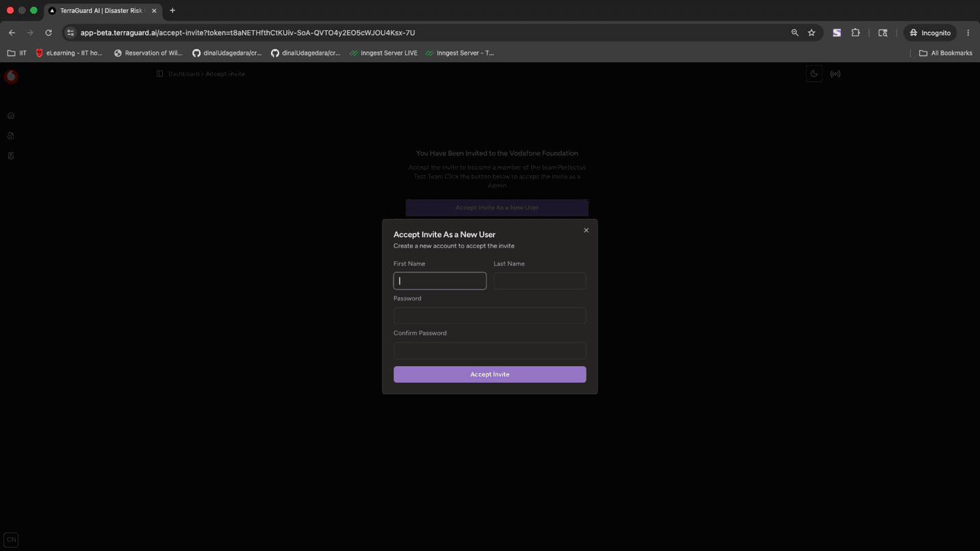This screenshot has height=551, width=980.
Task: Click the Incognito profile button
Action: pos(929,33)
